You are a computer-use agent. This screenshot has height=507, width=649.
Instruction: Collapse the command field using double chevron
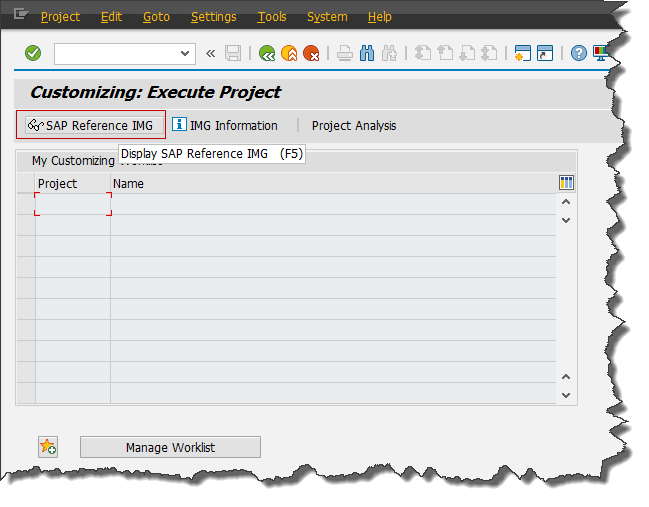point(210,53)
